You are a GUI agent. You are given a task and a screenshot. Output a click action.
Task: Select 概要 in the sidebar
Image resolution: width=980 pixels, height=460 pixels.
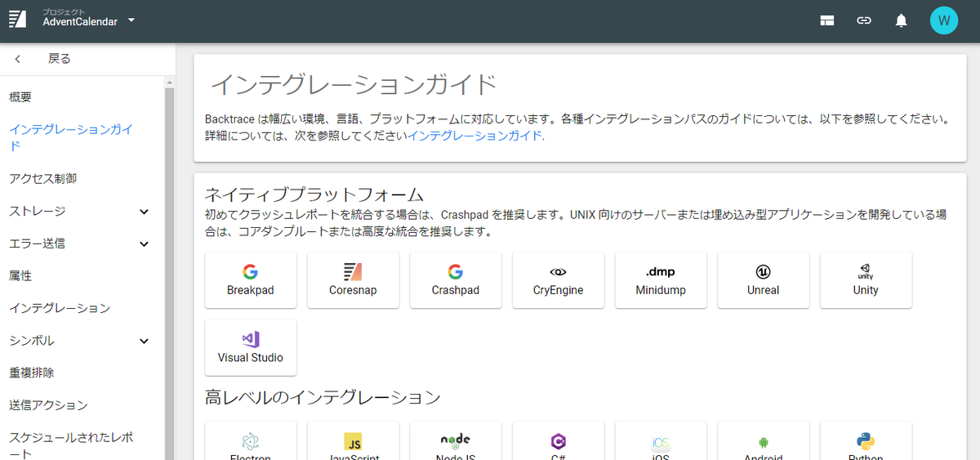pos(20,96)
